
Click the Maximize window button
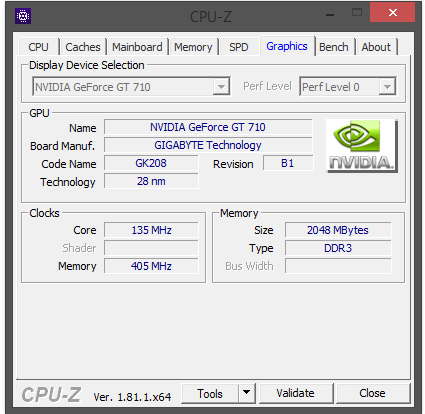coord(357,13)
